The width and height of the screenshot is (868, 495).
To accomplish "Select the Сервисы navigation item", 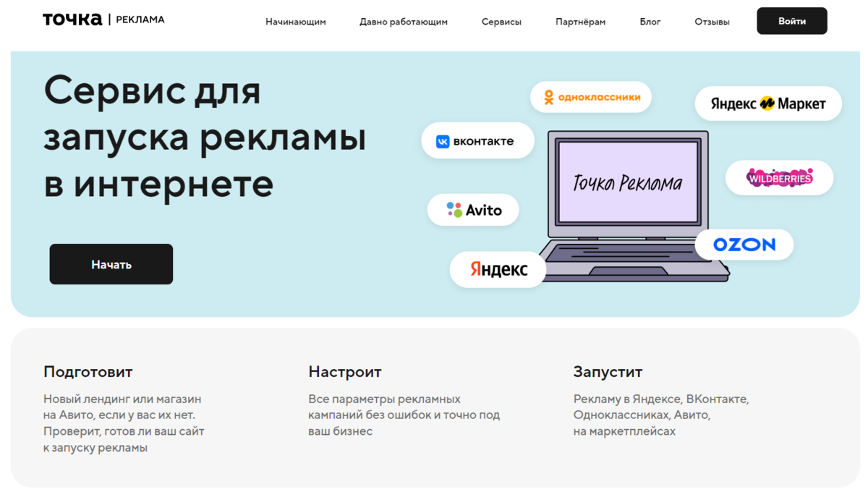I will (x=501, y=22).
